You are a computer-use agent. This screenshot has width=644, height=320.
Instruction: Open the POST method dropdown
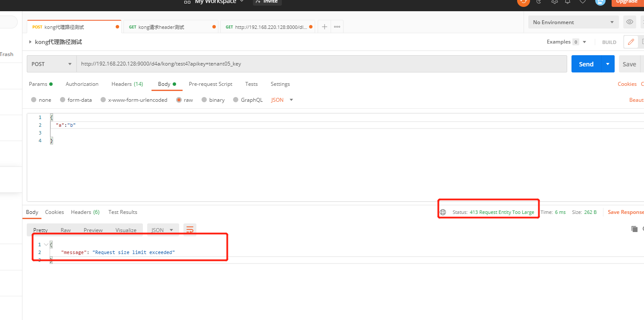52,64
